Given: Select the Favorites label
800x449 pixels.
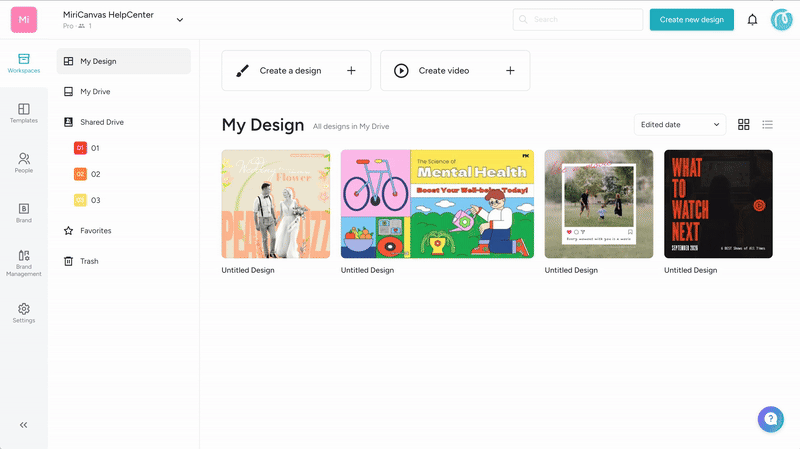Looking at the screenshot, I should (x=95, y=231).
